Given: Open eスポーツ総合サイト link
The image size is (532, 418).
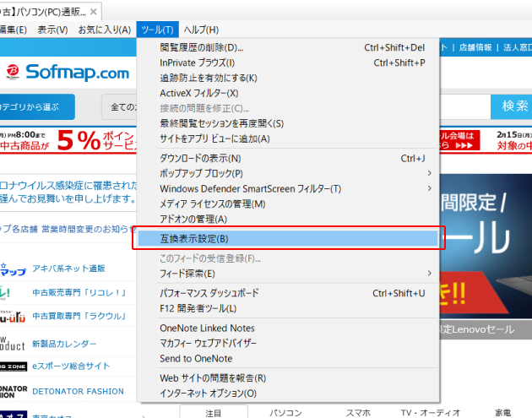Looking at the screenshot, I should [71, 366].
